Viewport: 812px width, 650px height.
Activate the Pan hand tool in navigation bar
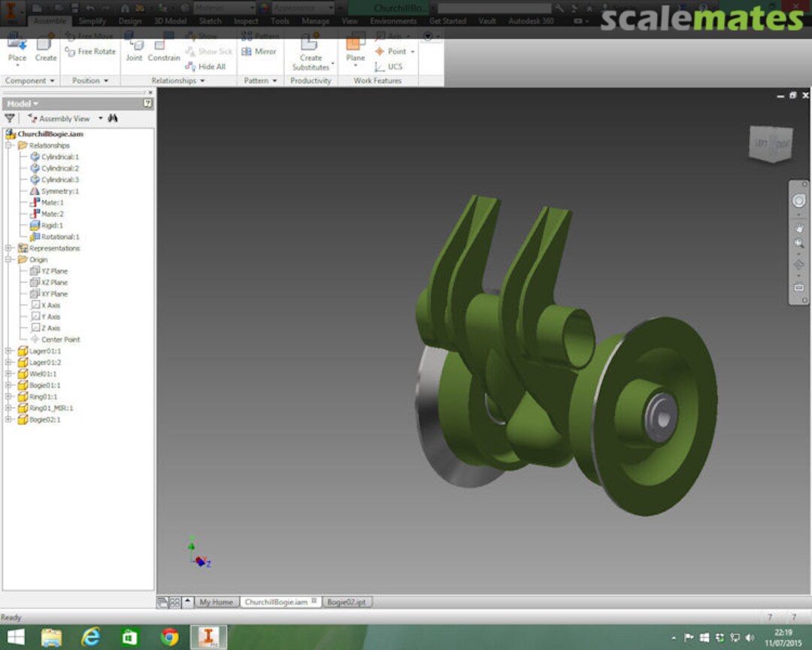[x=798, y=227]
